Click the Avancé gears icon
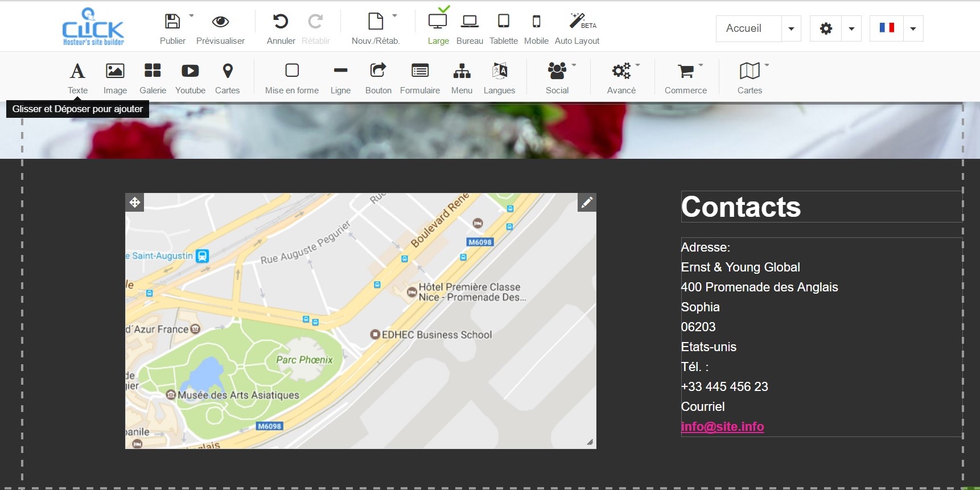 tap(621, 71)
